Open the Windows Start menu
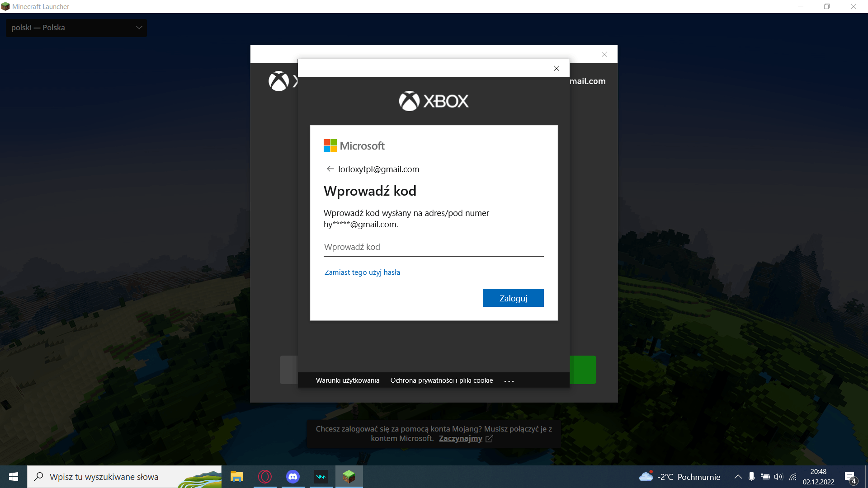 14,477
